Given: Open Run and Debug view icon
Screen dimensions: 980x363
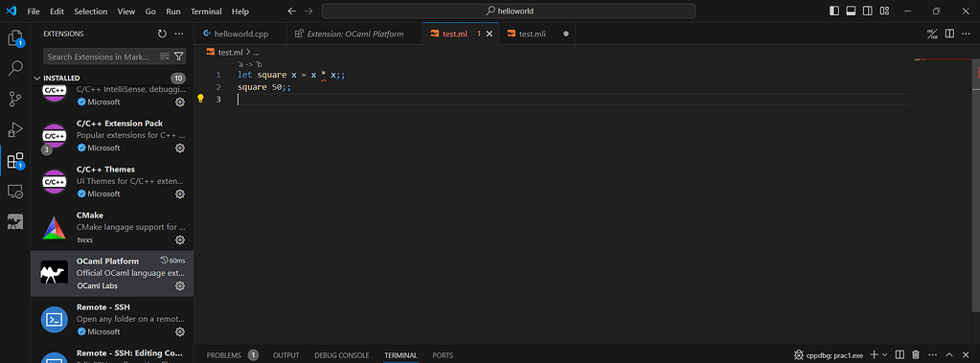Looking at the screenshot, I should point(15,129).
